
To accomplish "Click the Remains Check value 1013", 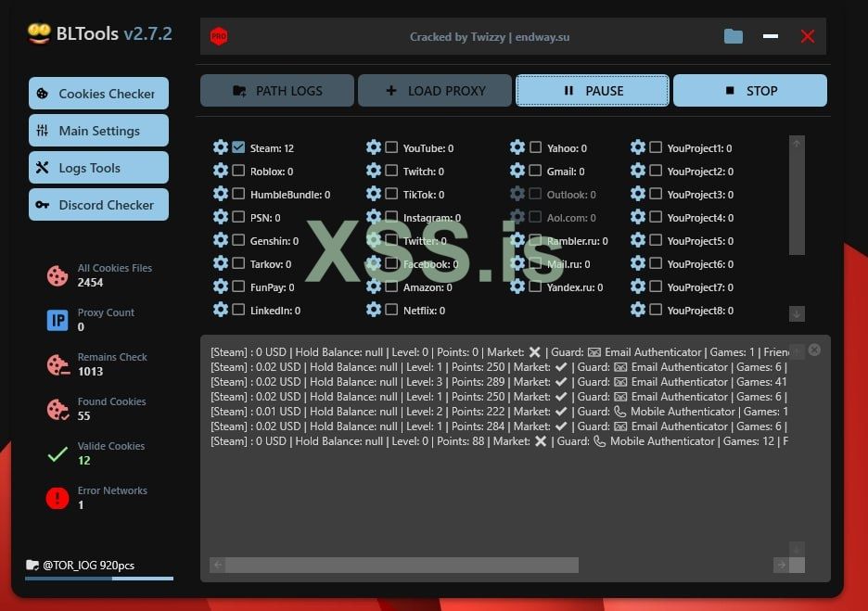I will click(x=90, y=372).
